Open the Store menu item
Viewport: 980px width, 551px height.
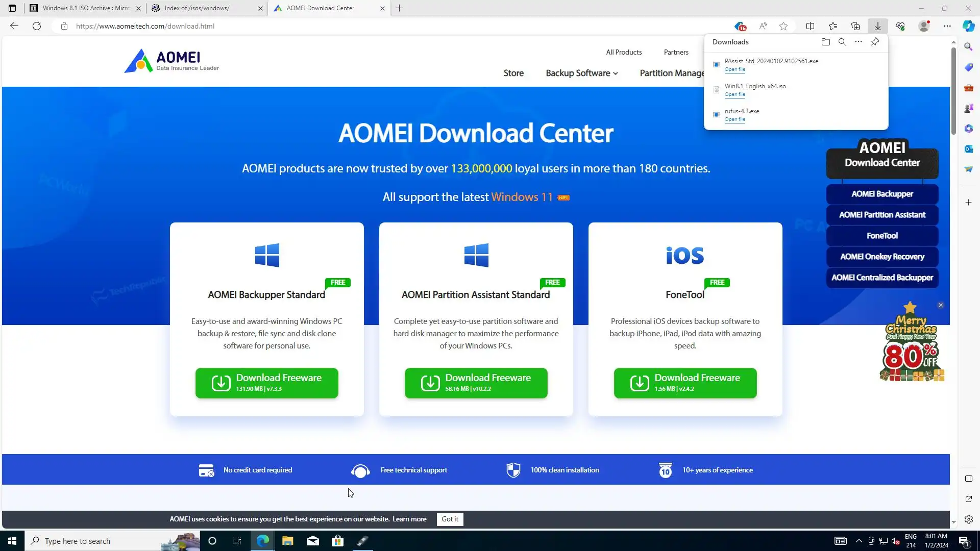click(x=513, y=73)
